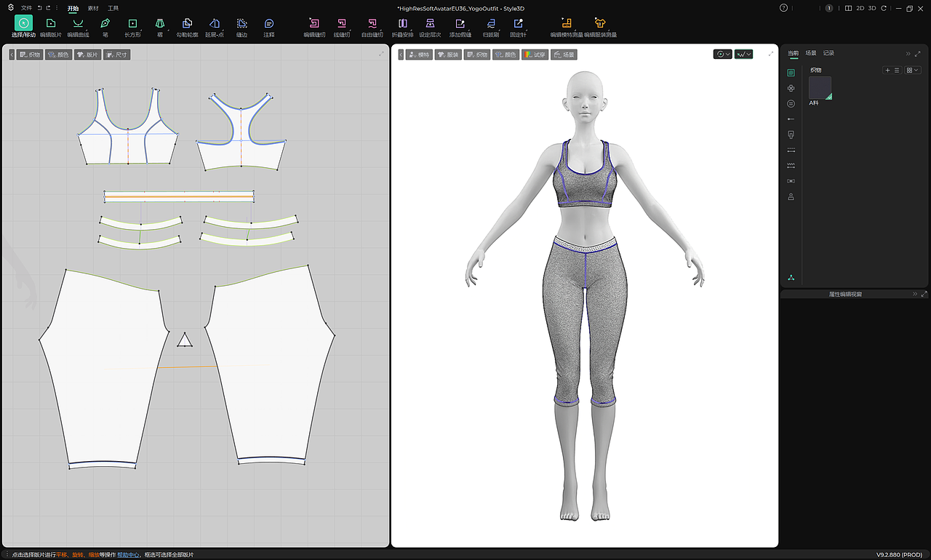Toggle 服装 visibility in the 3D window
Screen dimensions: 931x560
(x=448, y=55)
